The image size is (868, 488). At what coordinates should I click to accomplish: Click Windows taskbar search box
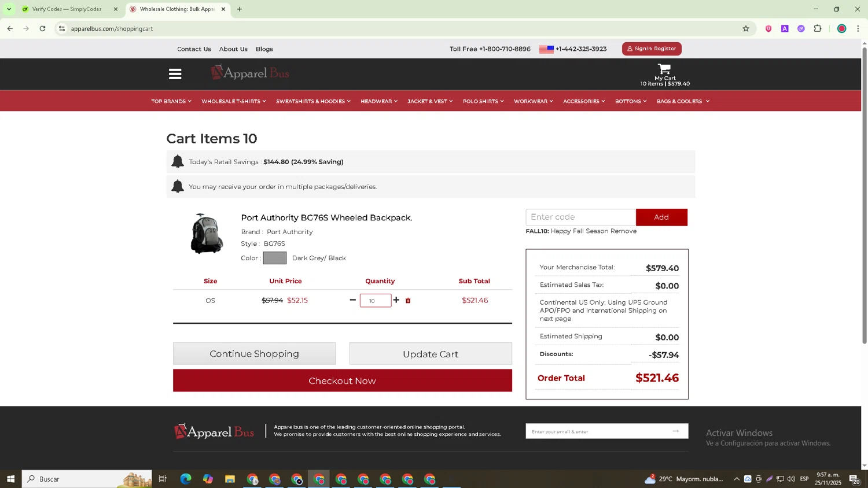pos(87,479)
